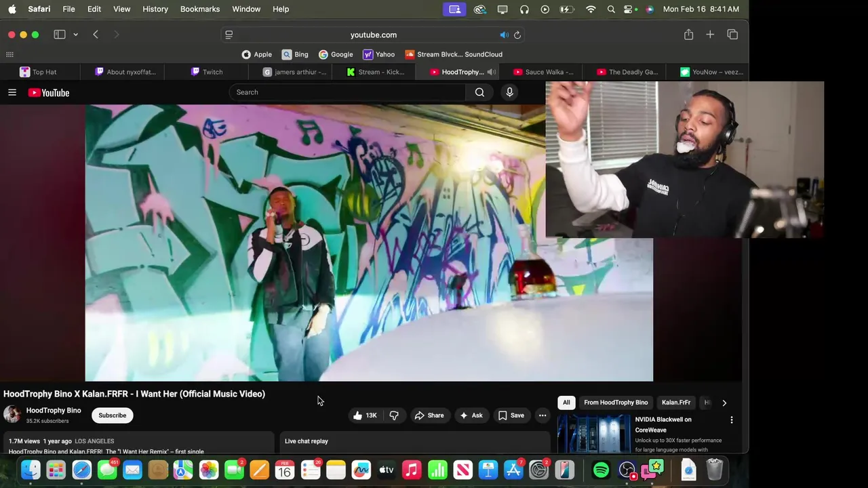Show Safari tab overview
This screenshot has height=488, width=868.
732,35
